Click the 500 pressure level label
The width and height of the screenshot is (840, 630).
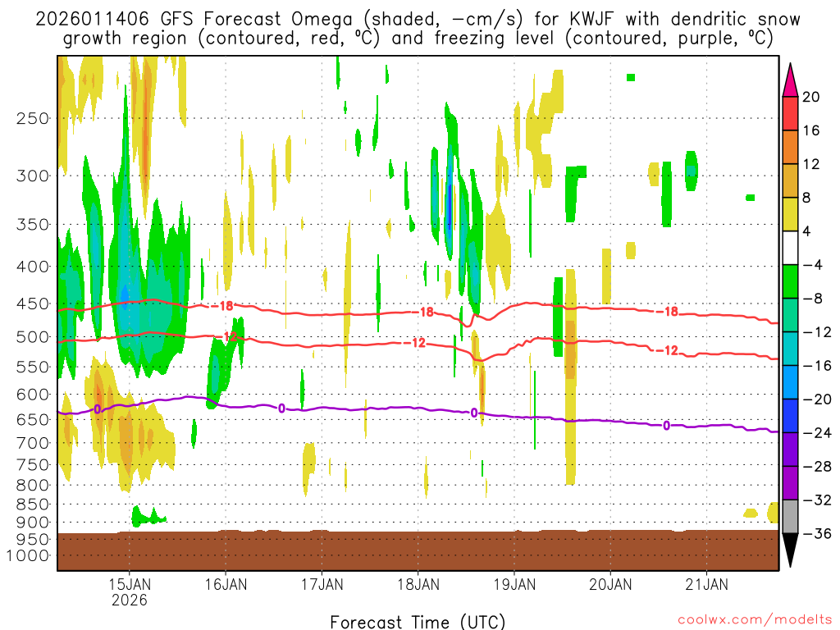tap(33, 337)
